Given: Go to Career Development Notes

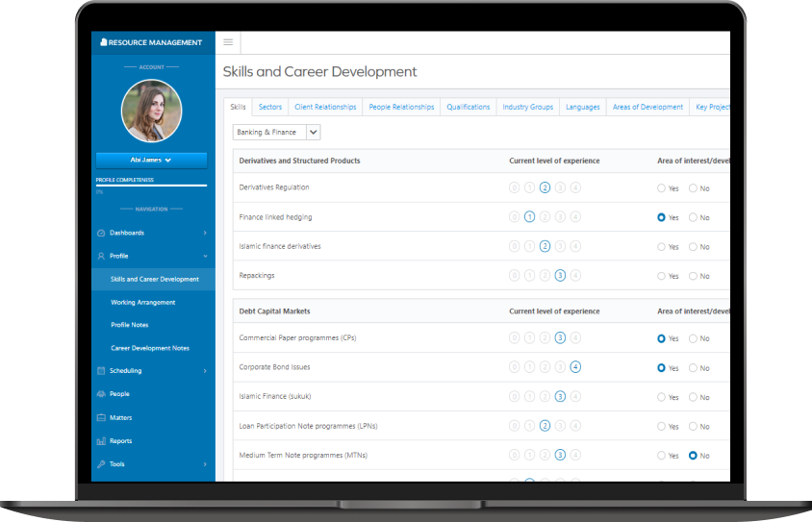Looking at the screenshot, I should [x=149, y=348].
